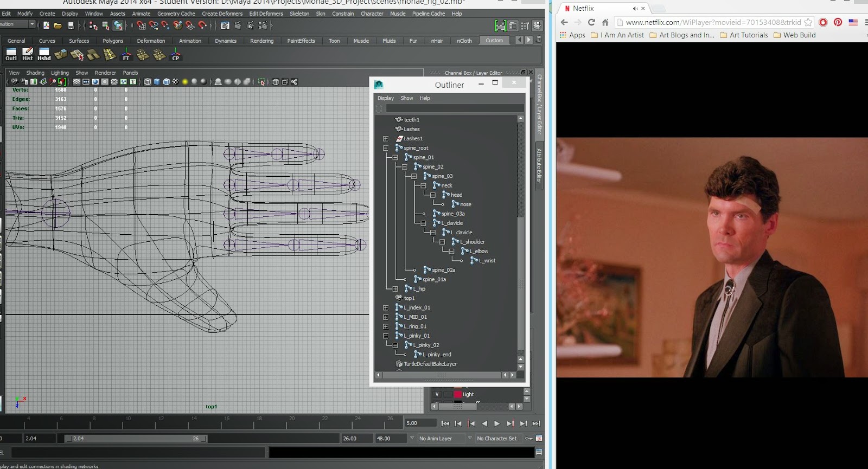Open the Render View window icon

click(x=225, y=25)
